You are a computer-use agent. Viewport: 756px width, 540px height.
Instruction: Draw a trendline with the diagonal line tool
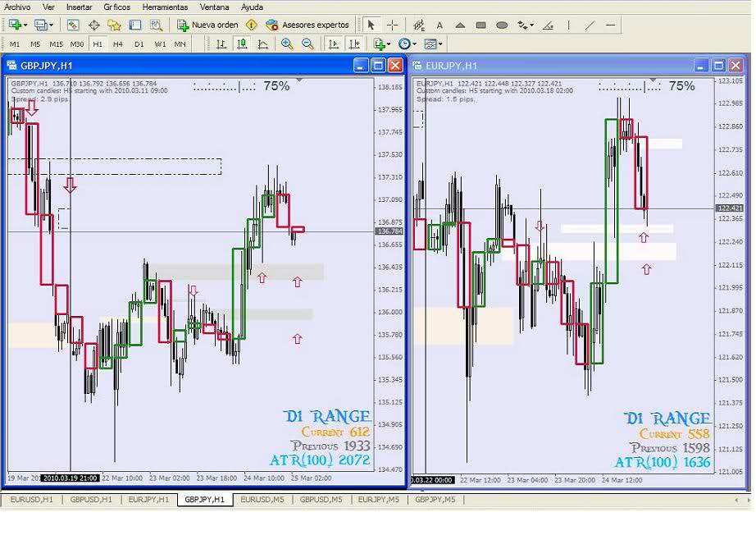tap(590, 25)
